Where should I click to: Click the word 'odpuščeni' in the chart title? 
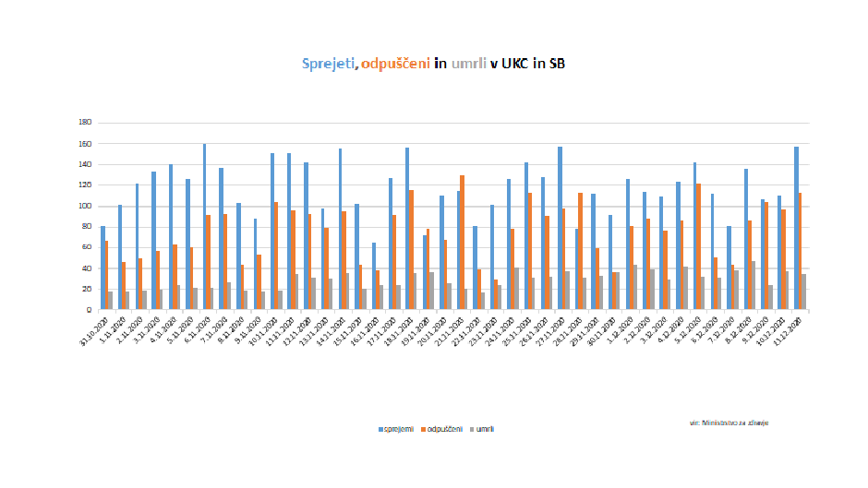395,65
